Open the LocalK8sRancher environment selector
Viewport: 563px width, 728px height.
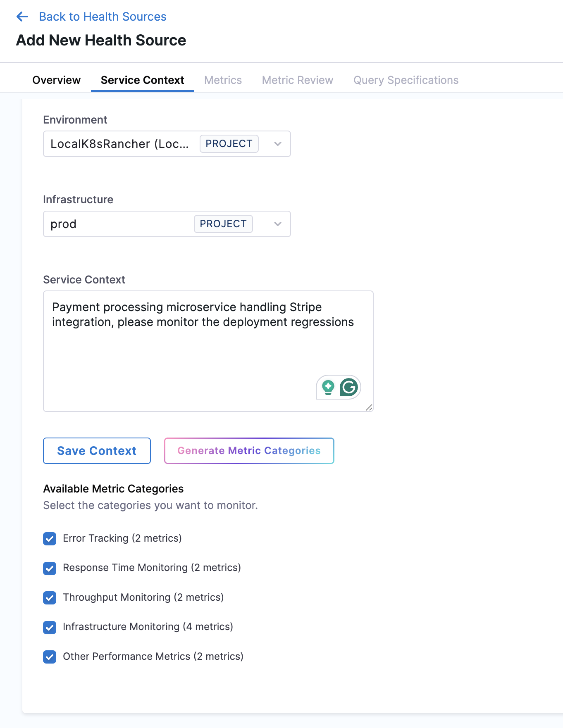pyautogui.click(x=167, y=144)
